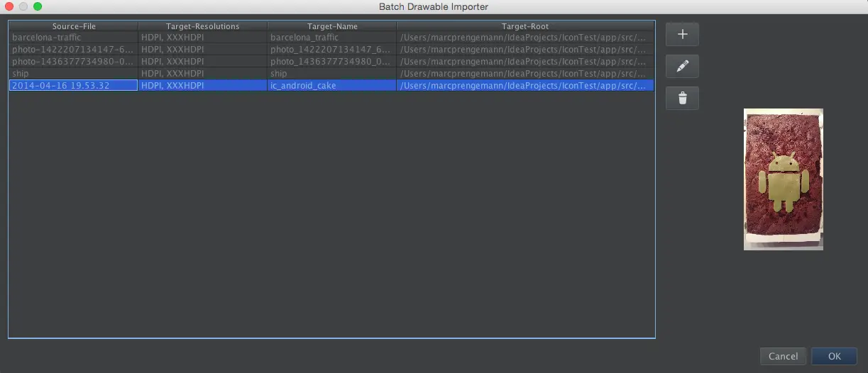
Task: Click the trash delete icon
Action: [682, 98]
